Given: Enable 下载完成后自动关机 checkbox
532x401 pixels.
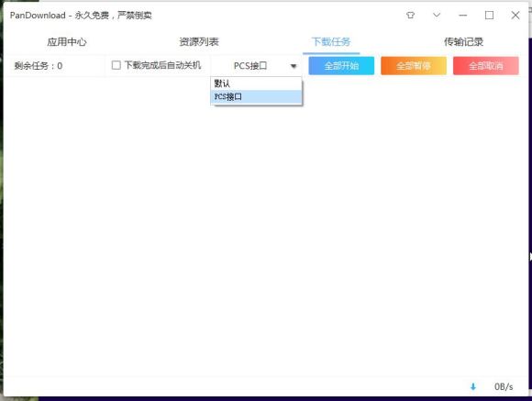Looking at the screenshot, I should [x=116, y=65].
